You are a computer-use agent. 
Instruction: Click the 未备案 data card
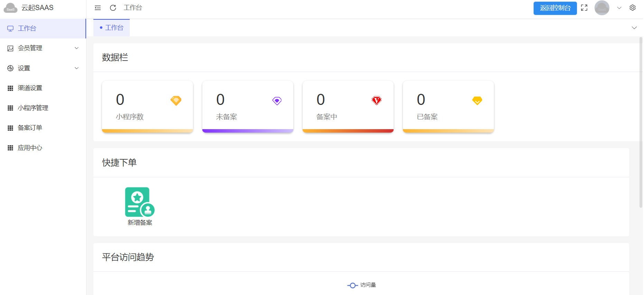point(248,107)
